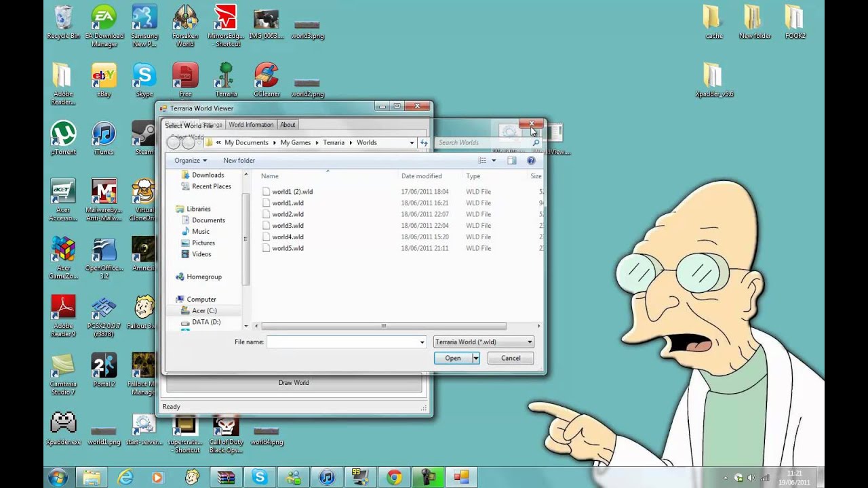Launch µTorrent from the desktop
The image size is (868, 488).
(x=63, y=138)
